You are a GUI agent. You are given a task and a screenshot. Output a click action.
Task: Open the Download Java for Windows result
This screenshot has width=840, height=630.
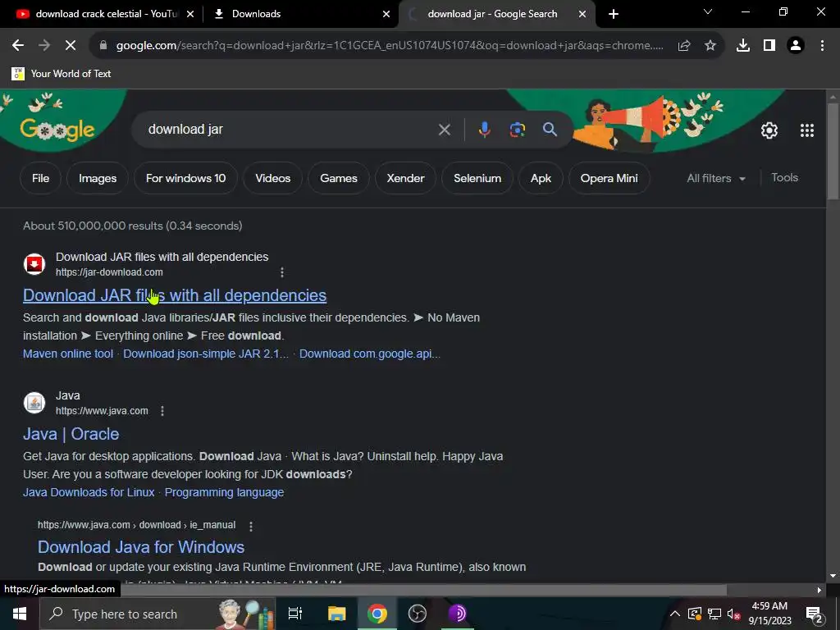coord(141,547)
